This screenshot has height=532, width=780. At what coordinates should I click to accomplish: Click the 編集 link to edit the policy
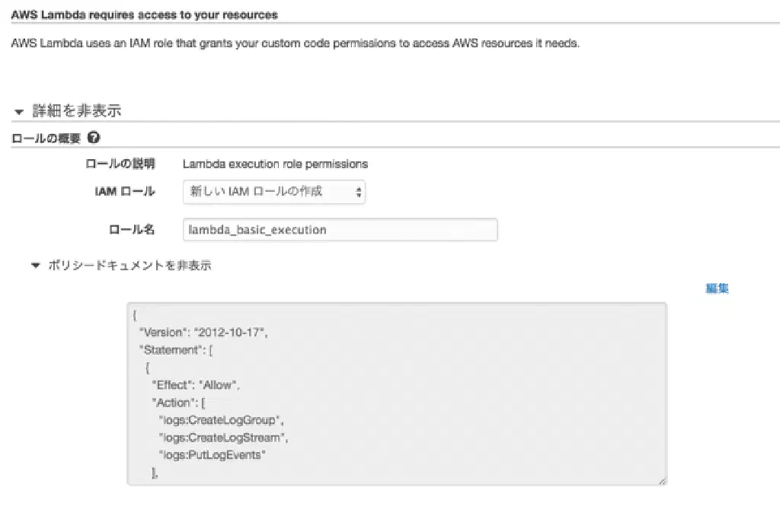point(717,288)
